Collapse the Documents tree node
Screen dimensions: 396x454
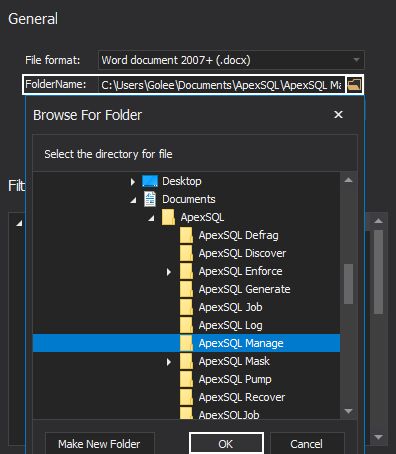point(133,200)
